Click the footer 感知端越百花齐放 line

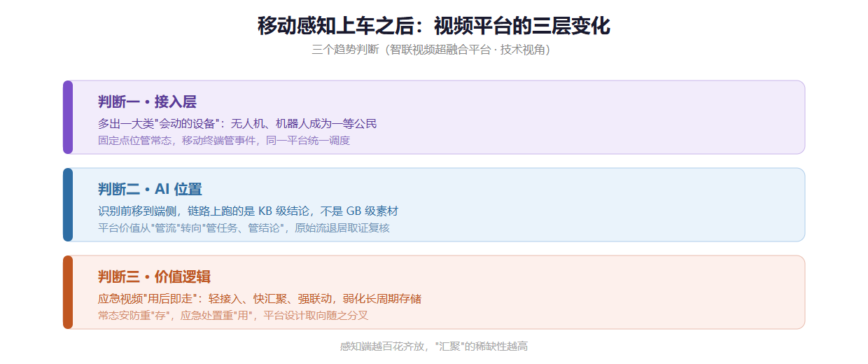click(434, 346)
